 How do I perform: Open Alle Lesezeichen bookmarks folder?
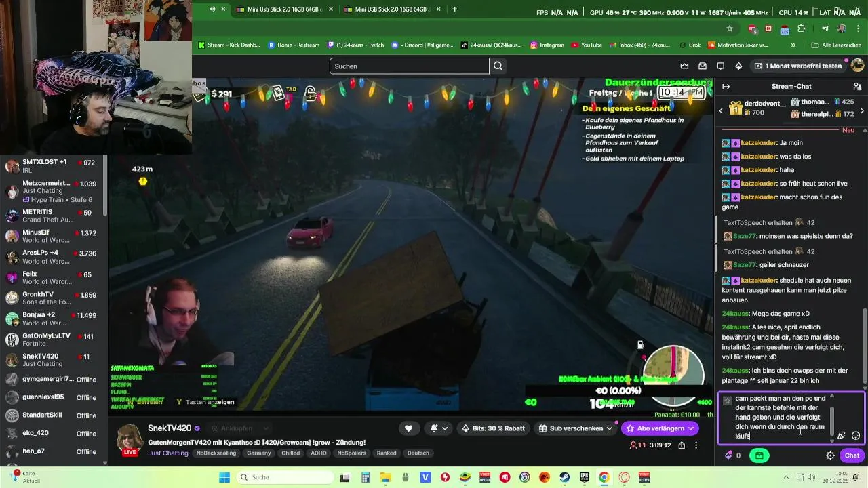pyautogui.click(x=837, y=45)
